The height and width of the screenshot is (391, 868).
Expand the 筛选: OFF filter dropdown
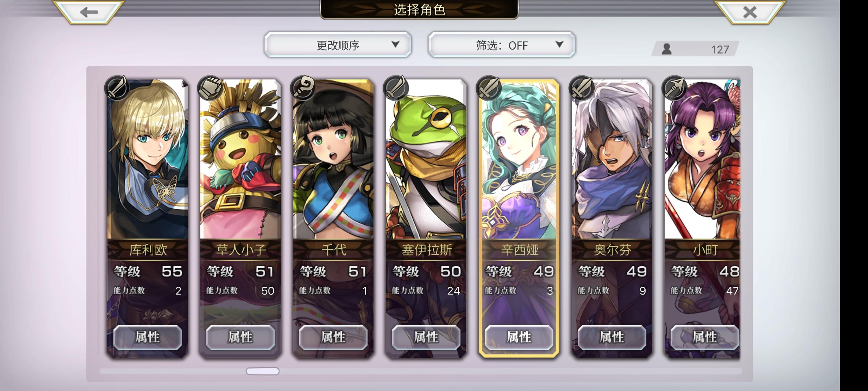pyautogui.click(x=502, y=45)
